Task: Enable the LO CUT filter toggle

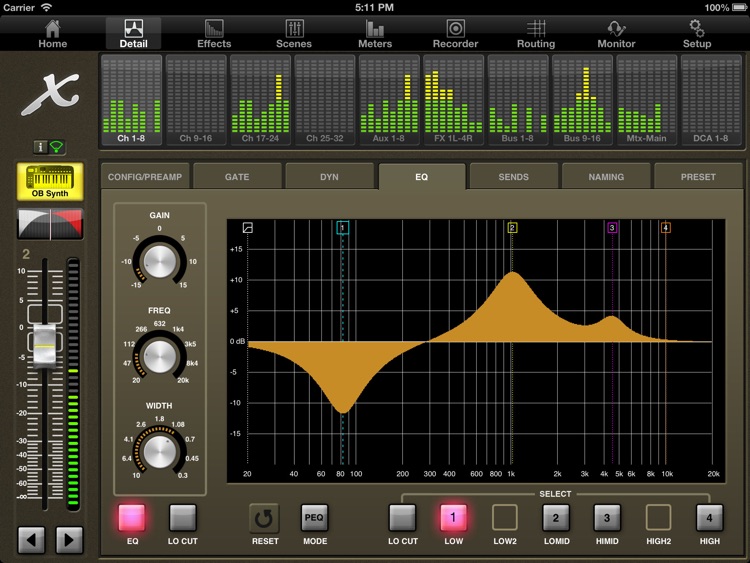Action: tap(183, 517)
